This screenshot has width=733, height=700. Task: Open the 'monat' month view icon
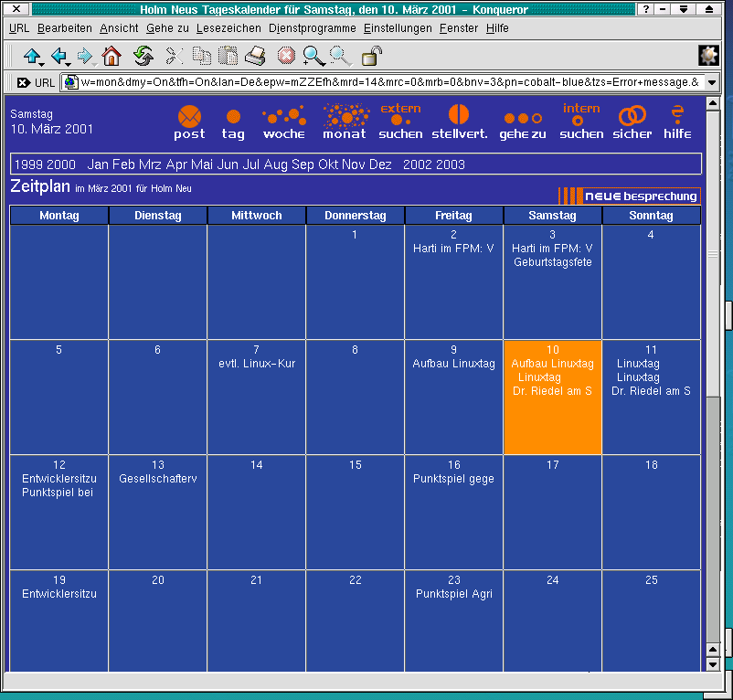pos(345,116)
